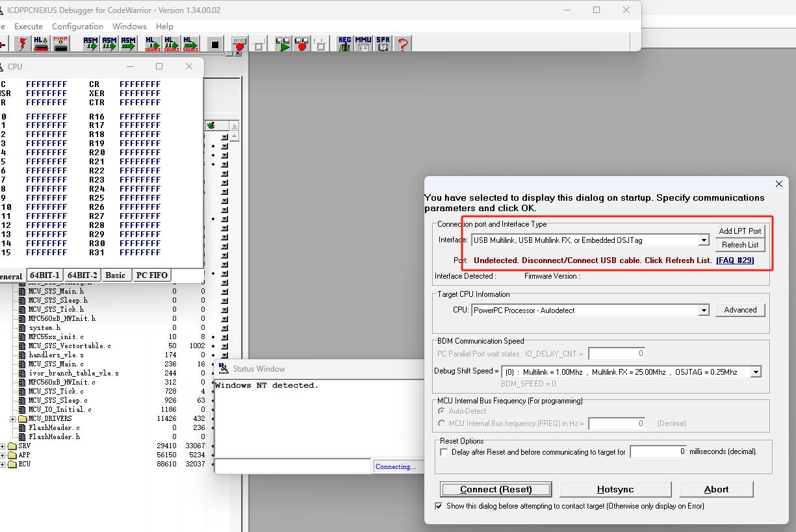796x532 pixels.
Task: Switch to the Basic tab
Action: click(116, 275)
